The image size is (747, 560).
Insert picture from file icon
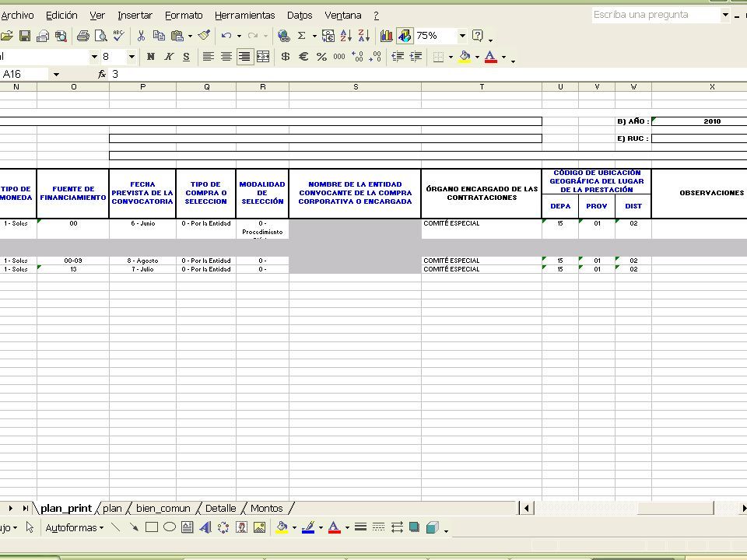point(260,527)
